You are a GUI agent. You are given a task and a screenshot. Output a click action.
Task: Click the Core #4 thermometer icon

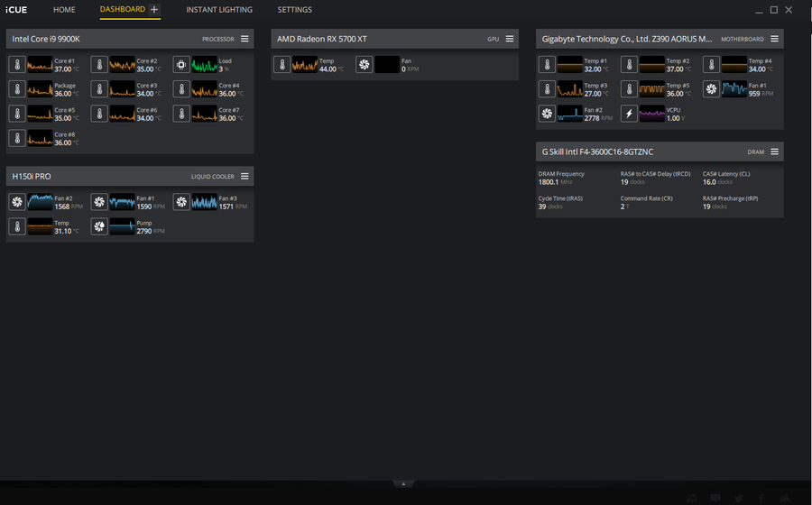[181, 89]
